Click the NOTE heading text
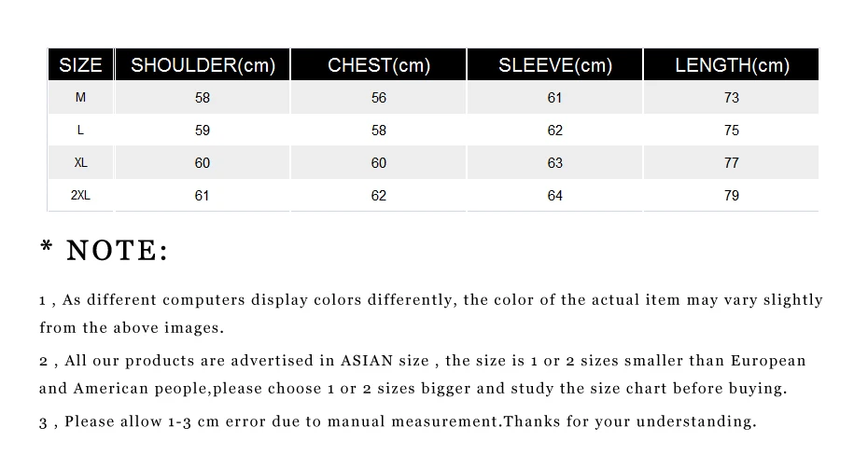Screen dimensions: 868x455 [105, 250]
